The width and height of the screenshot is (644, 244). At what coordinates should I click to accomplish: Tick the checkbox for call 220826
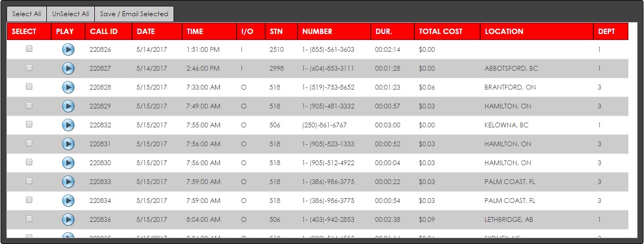[x=29, y=49]
